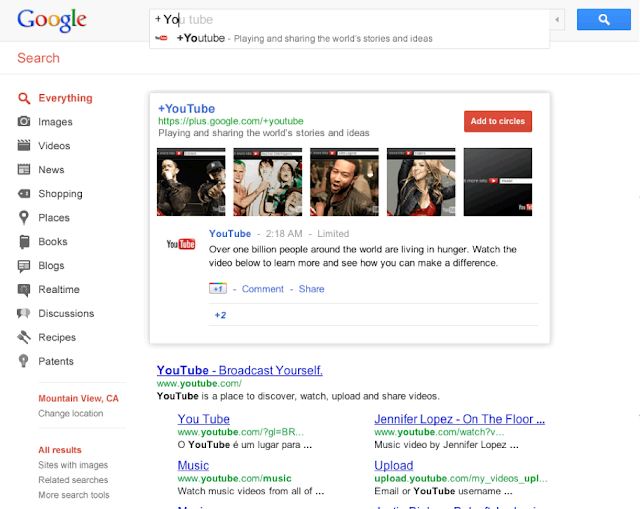Open the Upload sitelink
Screen dimensions: 640x509
click(x=394, y=466)
